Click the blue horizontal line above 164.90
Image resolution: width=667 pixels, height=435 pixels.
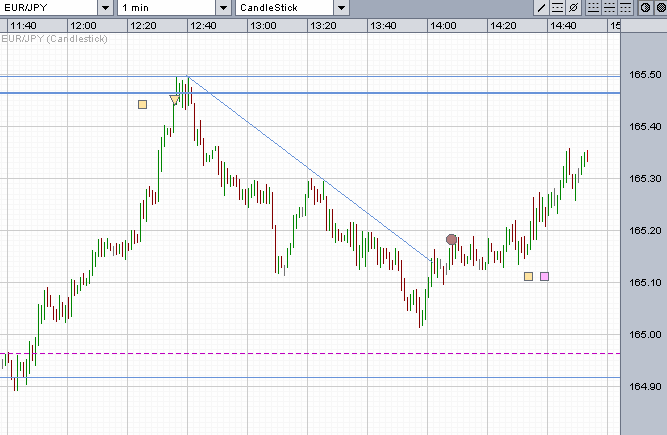click(310, 377)
